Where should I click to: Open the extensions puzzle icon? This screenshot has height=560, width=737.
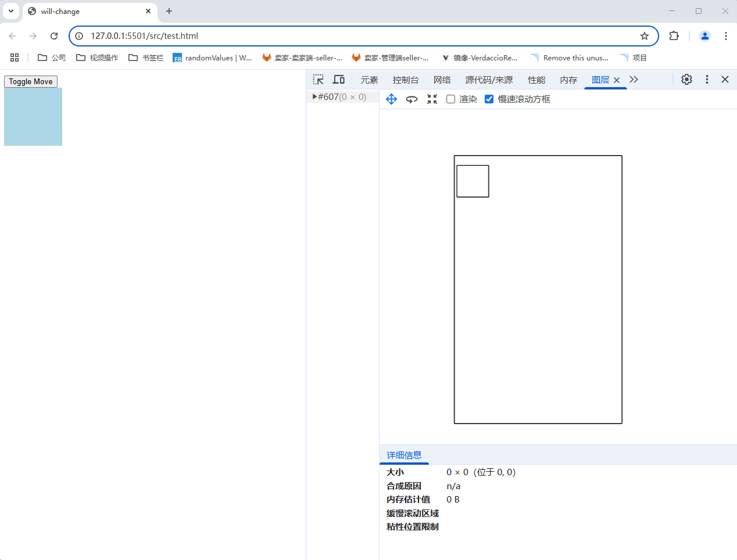[674, 36]
